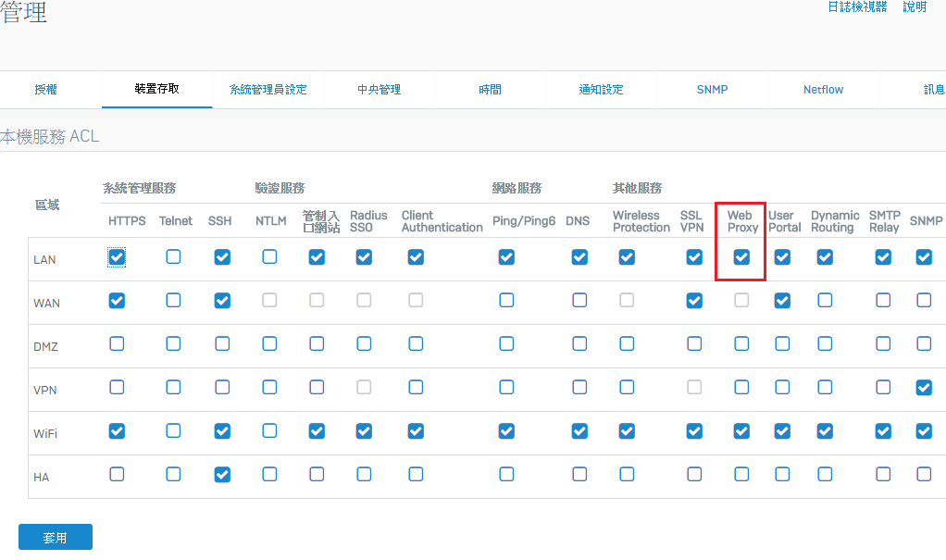Open the 日誌檢視器 link
Viewport: 946px width, 560px height.
click(857, 6)
